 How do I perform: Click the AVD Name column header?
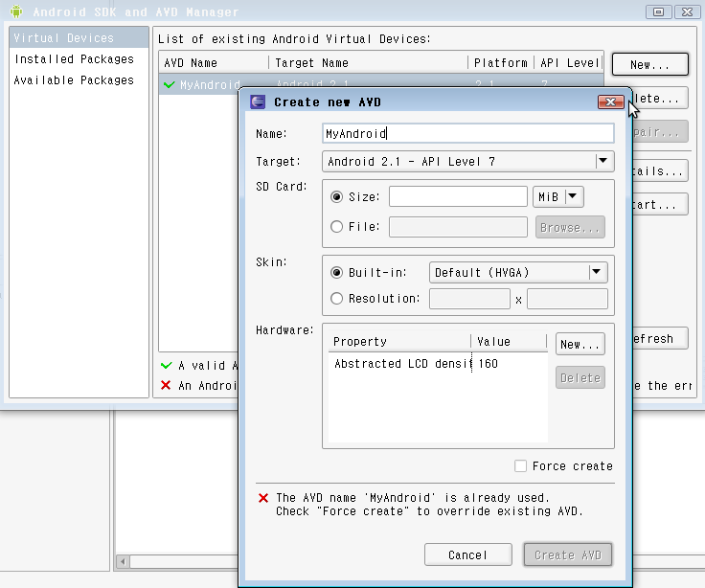[214, 63]
